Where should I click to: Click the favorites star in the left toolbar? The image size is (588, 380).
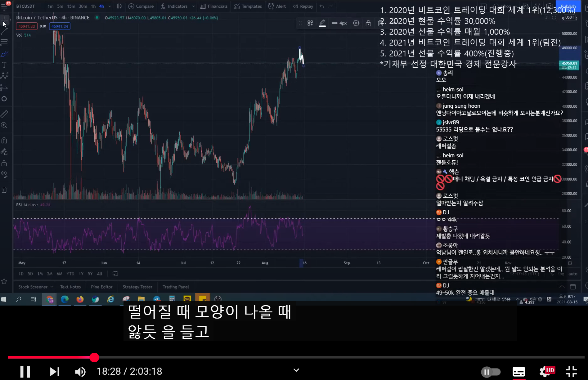(x=4, y=281)
